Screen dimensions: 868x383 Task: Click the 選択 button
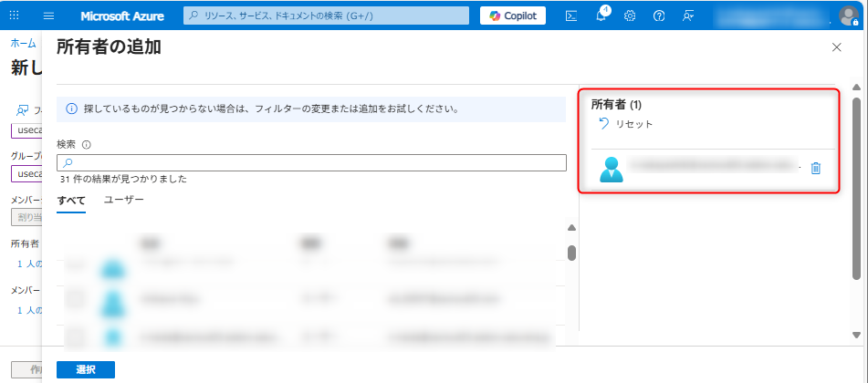(x=86, y=369)
